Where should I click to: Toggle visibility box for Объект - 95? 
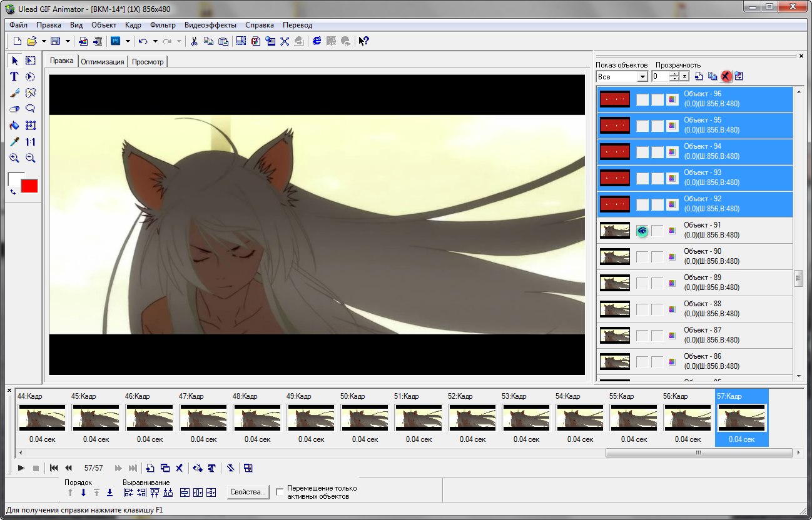[x=642, y=126]
